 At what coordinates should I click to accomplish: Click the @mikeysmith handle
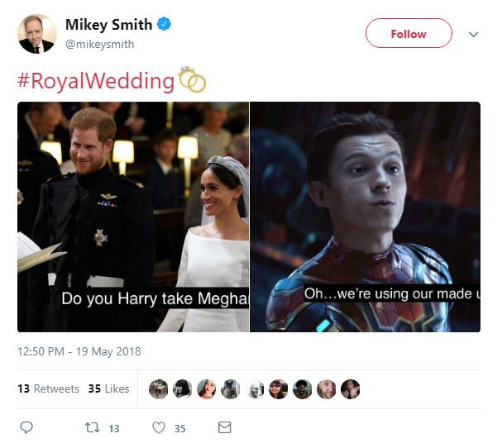(99, 44)
